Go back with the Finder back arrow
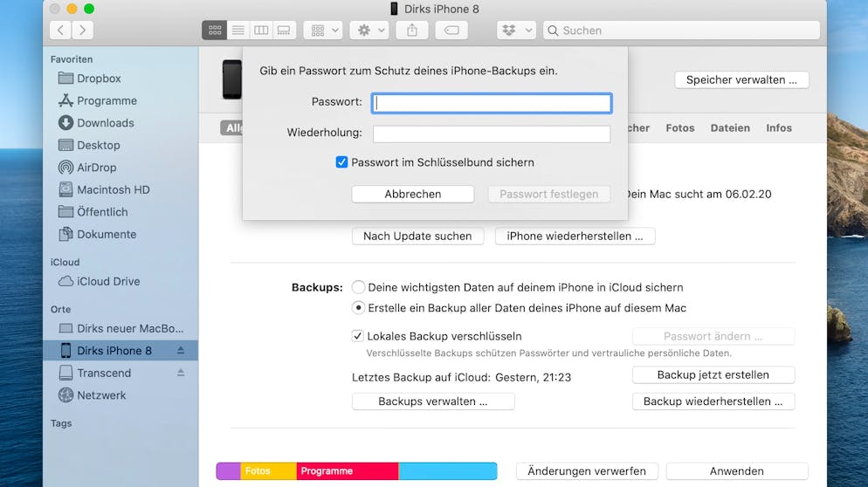 (60, 30)
